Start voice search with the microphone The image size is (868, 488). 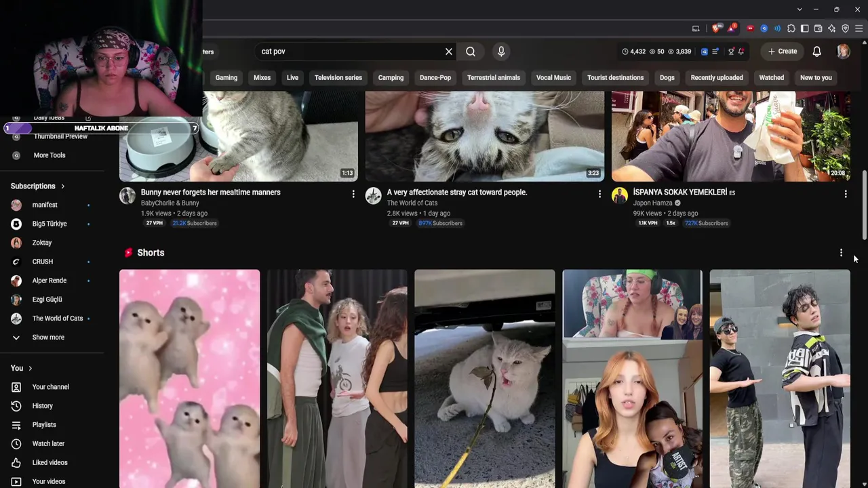pyautogui.click(x=501, y=52)
